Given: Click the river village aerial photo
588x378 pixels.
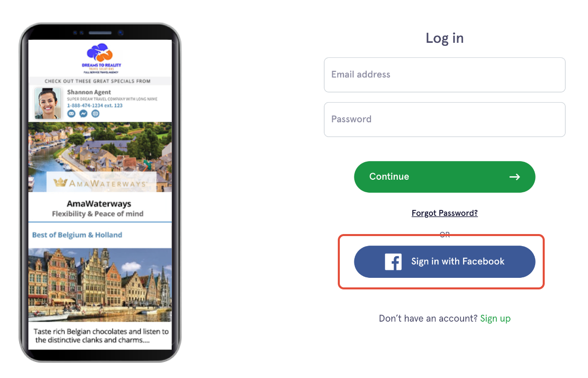Looking at the screenshot, I should [x=100, y=157].
